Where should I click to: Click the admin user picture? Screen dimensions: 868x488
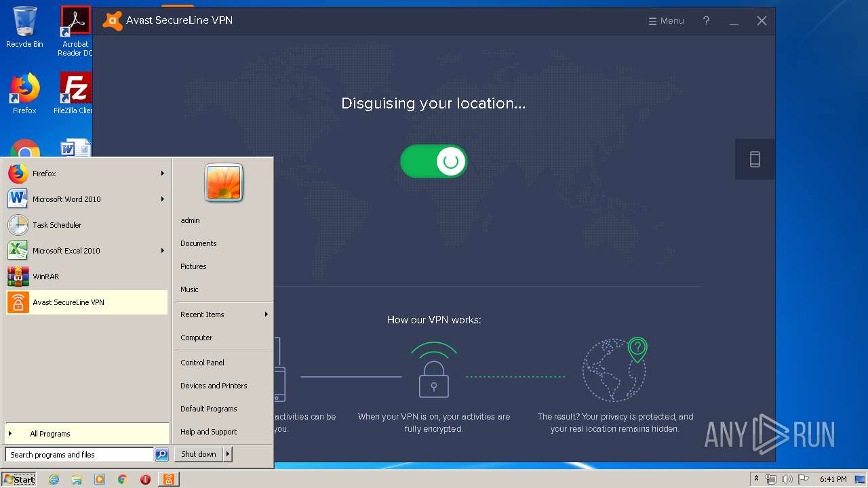tap(224, 183)
